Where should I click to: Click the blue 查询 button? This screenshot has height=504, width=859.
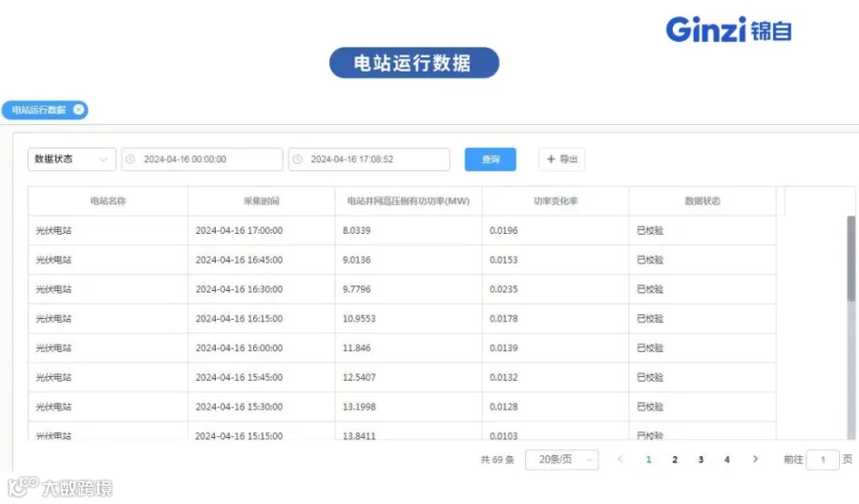pyautogui.click(x=491, y=158)
